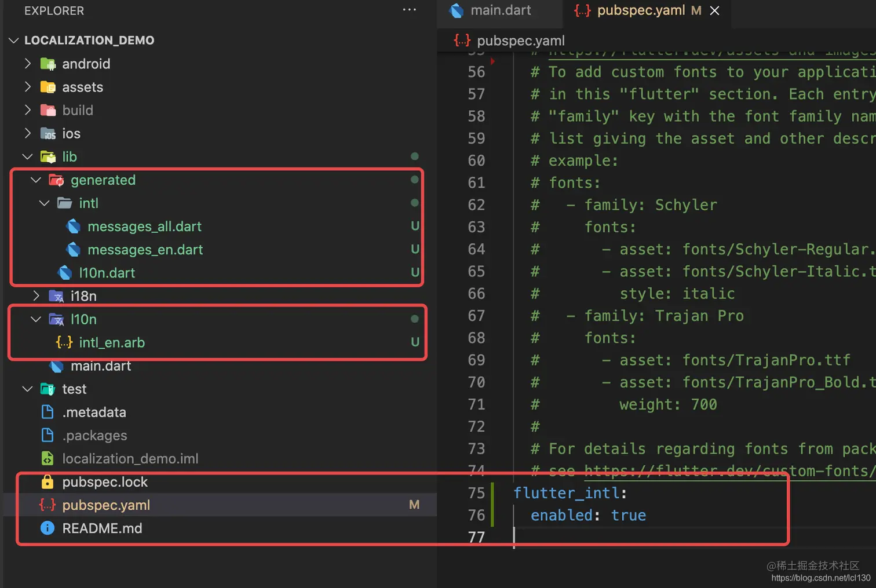Click the generated folder icon
The height and width of the screenshot is (588, 876).
coord(56,180)
